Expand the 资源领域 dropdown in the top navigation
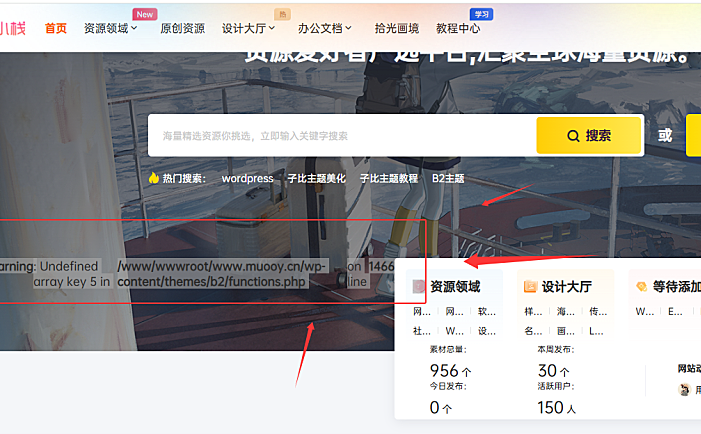 tap(110, 29)
